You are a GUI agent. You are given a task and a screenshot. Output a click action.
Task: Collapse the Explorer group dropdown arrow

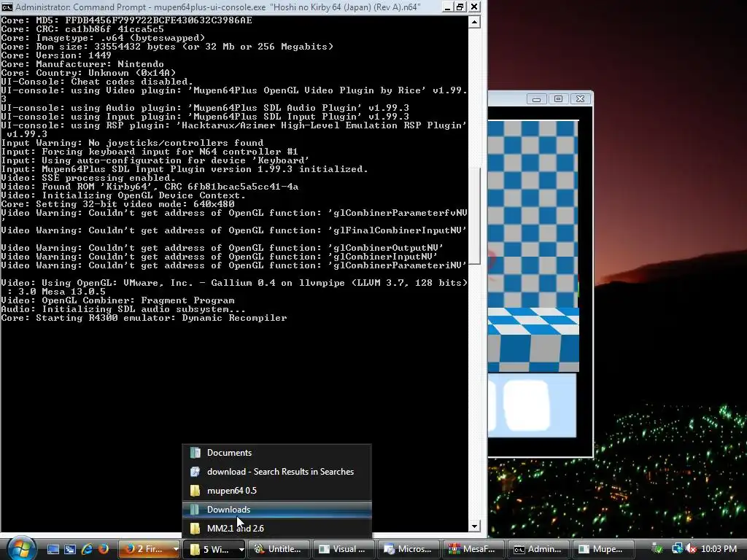point(241,549)
